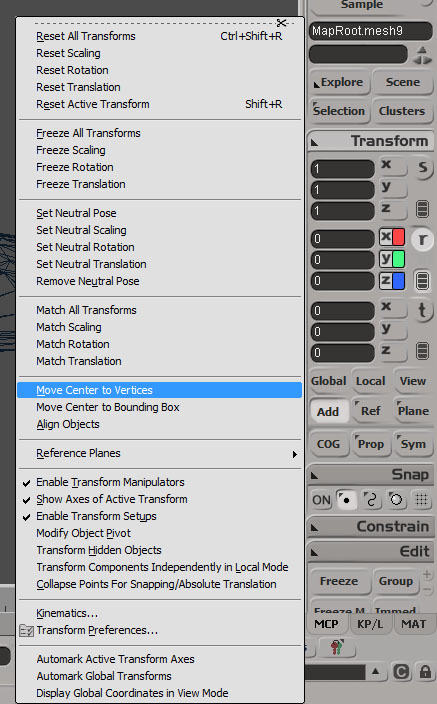Click the Explore button
Image resolution: width=437 pixels, height=704 pixels.
click(x=340, y=82)
